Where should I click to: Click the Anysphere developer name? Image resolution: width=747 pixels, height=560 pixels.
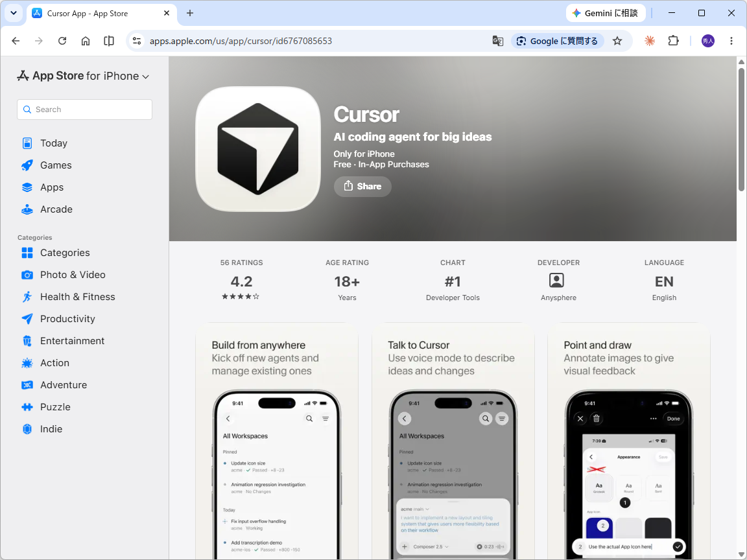pyautogui.click(x=558, y=297)
